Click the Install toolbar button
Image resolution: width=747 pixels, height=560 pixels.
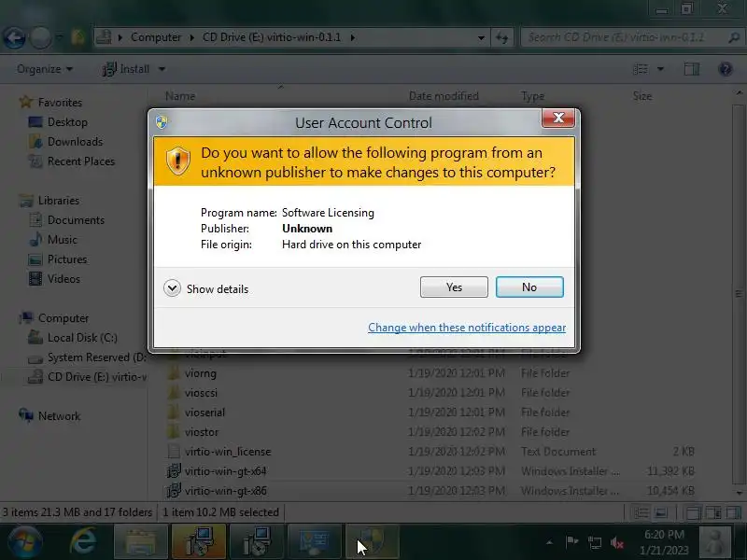click(x=126, y=69)
